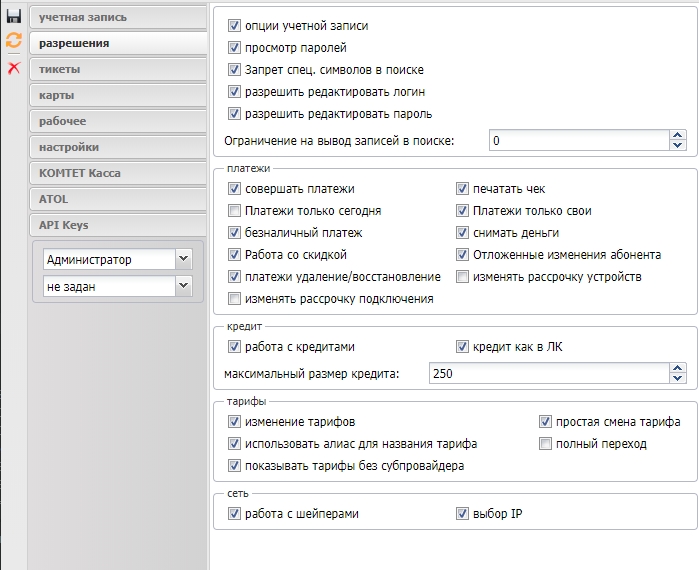This screenshot has height=570, width=699.
Task: Click the orange refresh arrows icon
Action: click(13, 41)
